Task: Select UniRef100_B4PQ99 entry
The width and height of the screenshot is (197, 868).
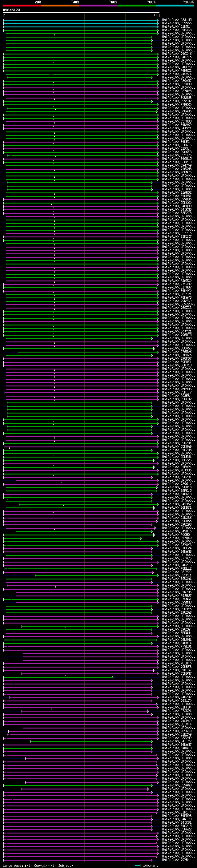Action: pos(177,206)
